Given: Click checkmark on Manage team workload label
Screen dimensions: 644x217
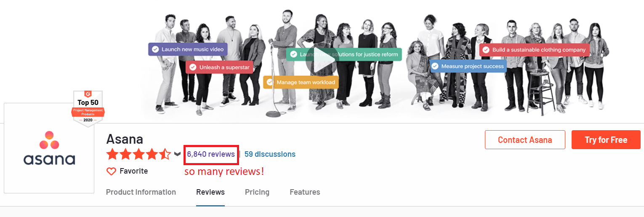Looking at the screenshot, I should (x=270, y=82).
